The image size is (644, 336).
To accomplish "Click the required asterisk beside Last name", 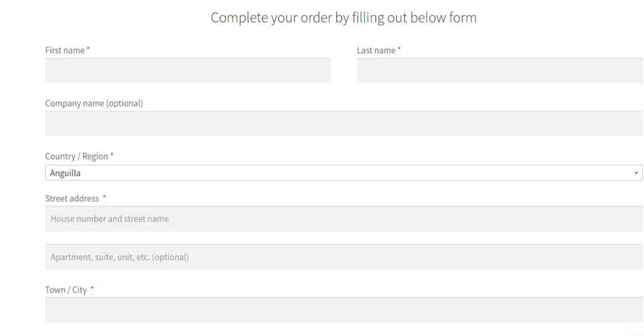I will (x=399, y=49).
